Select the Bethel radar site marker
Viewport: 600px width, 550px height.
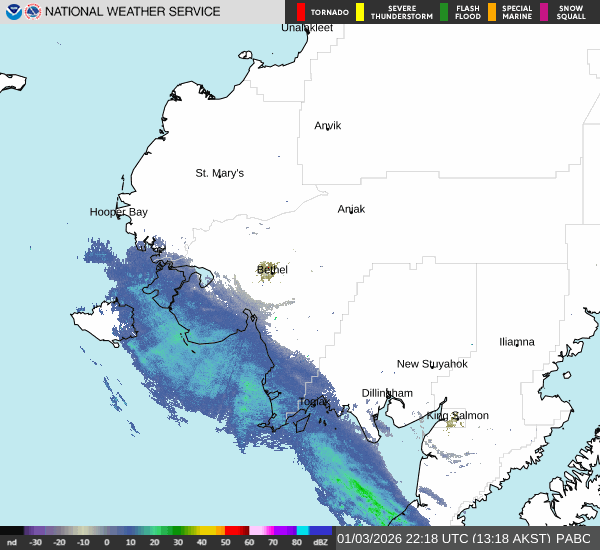pyautogui.click(x=268, y=270)
